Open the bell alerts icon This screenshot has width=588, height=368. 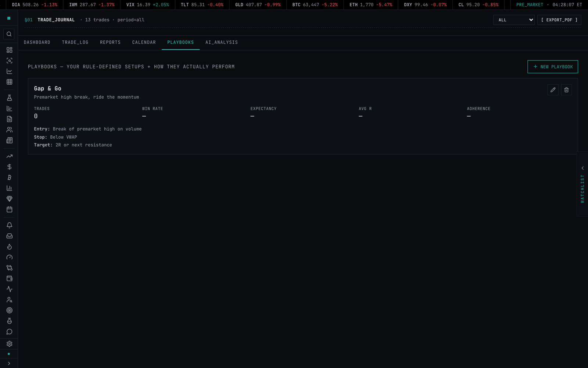click(9, 225)
